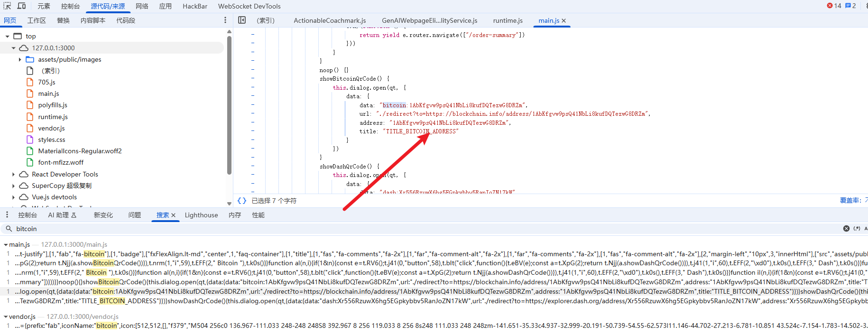Open the 问题 drawer tab
The height and width of the screenshot is (335, 868).
135,215
